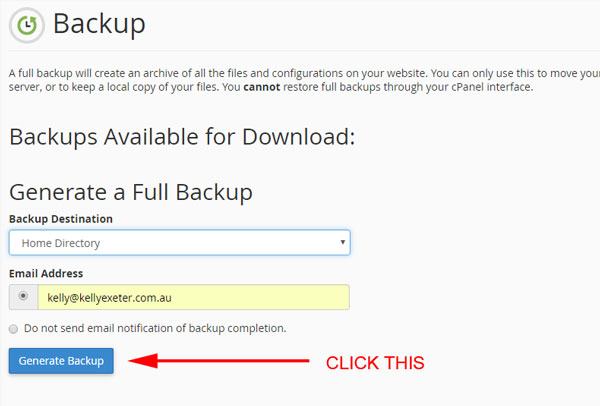Click the red "CLICK THIS" annotation text
This screenshot has height=406, width=600.
point(375,363)
